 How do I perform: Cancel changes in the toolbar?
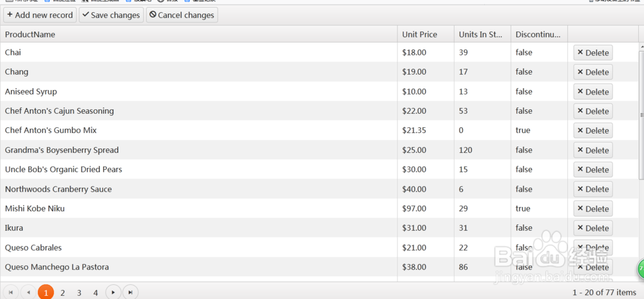click(182, 15)
